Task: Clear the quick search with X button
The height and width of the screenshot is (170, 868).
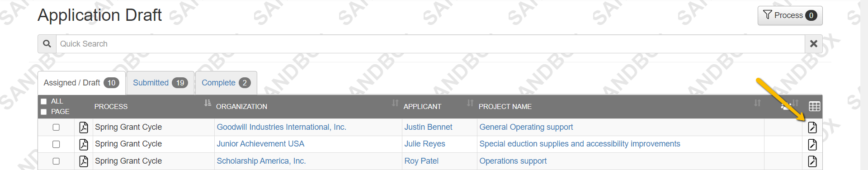Action: coord(813,44)
